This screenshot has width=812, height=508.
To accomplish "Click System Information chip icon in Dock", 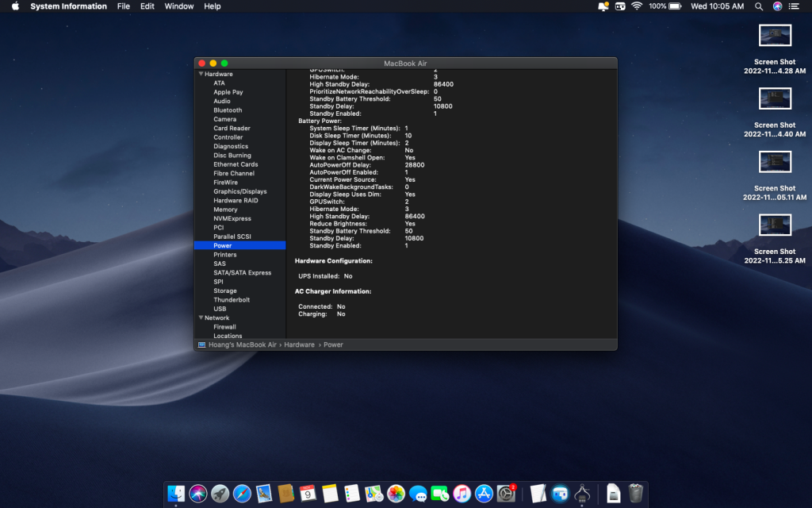I will click(582, 493).
